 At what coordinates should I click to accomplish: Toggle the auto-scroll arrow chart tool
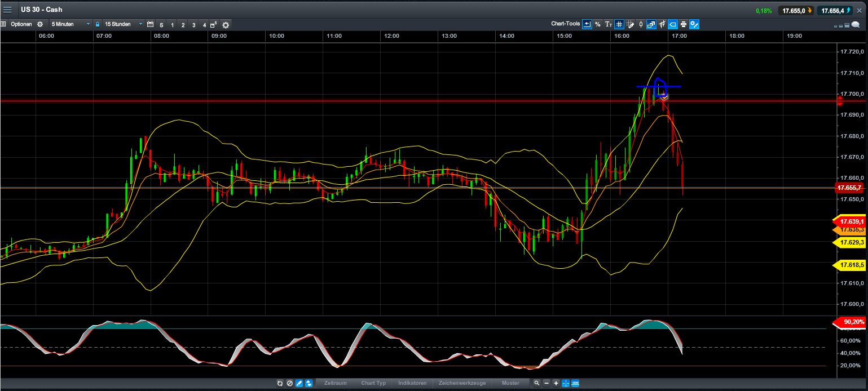(x=587, y=24)
